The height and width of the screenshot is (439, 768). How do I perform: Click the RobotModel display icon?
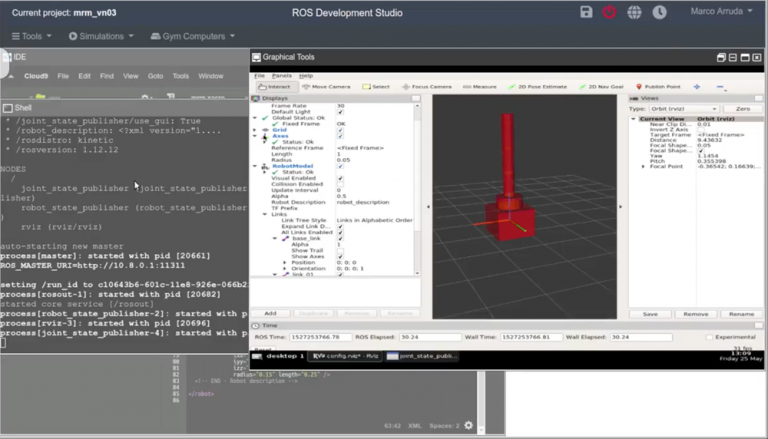point(265,166)
